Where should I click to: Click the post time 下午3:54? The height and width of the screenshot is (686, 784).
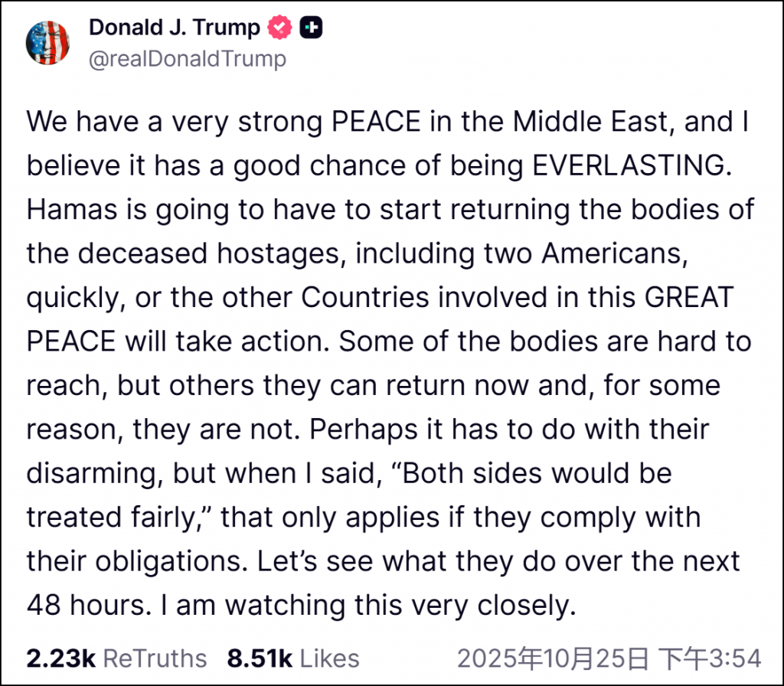pyautogui.click(x=711, y=658)
